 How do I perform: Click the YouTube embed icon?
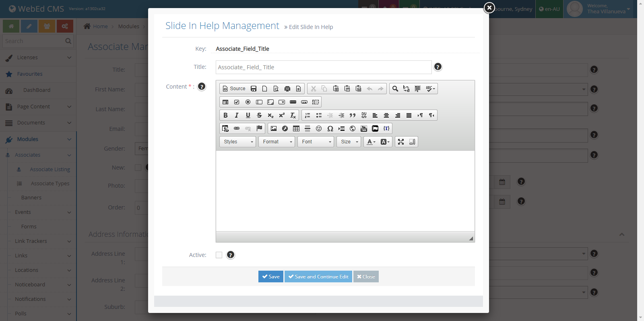364,128
